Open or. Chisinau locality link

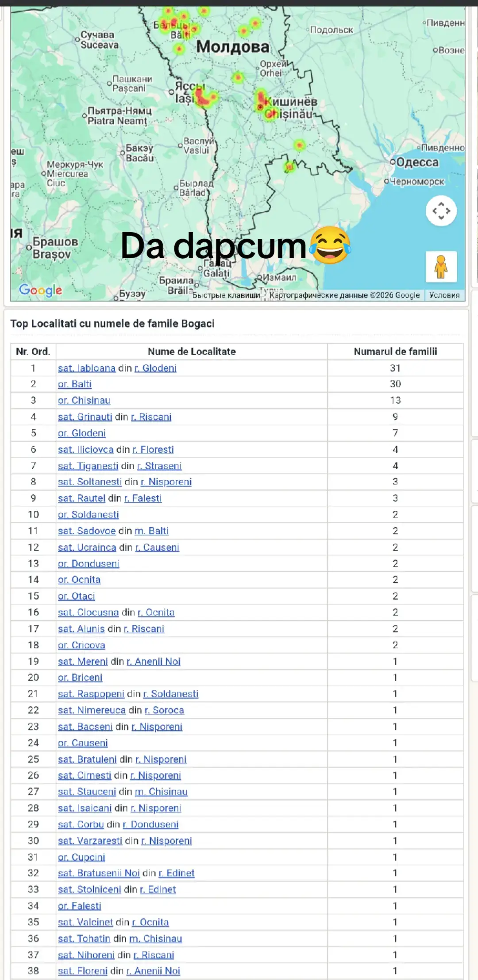pos(84,400)
